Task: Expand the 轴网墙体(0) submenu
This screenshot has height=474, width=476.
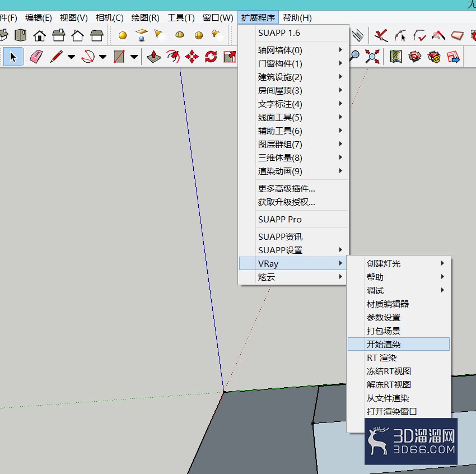Action: pos(293,50)
